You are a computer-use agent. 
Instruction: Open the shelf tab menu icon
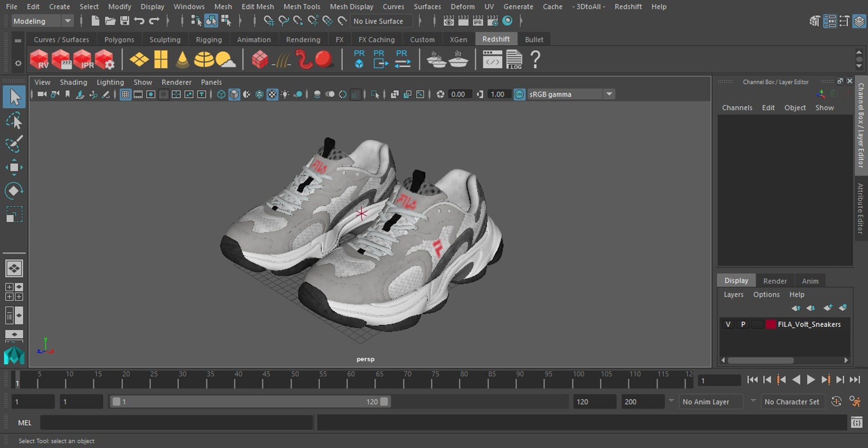point(18,40)
